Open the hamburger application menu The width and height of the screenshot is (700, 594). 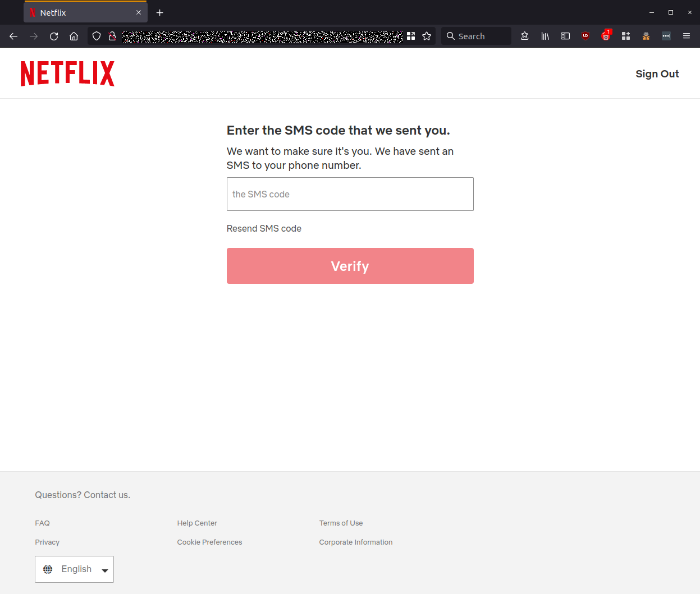pos(687,36)
